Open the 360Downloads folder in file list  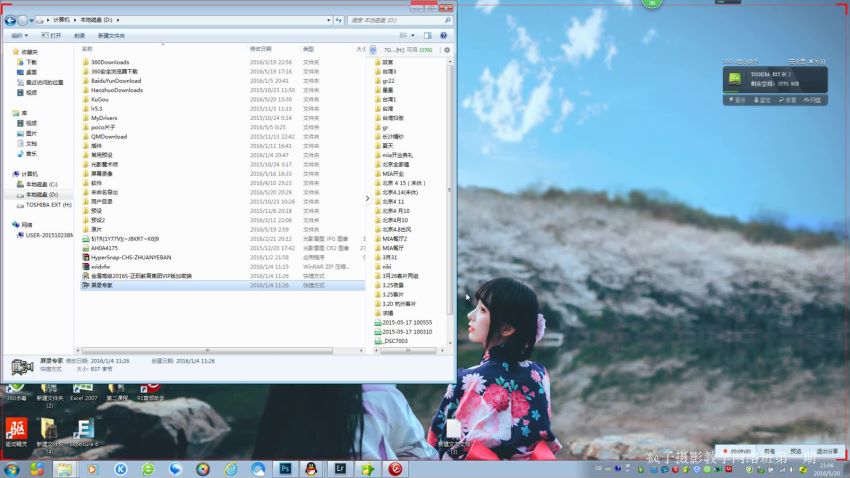(x=109, y=62)
